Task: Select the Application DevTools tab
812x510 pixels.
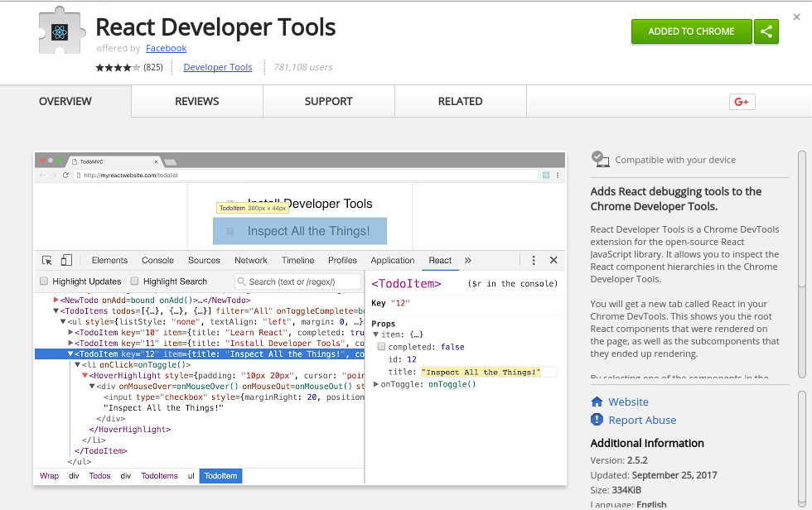Action: 392,260
